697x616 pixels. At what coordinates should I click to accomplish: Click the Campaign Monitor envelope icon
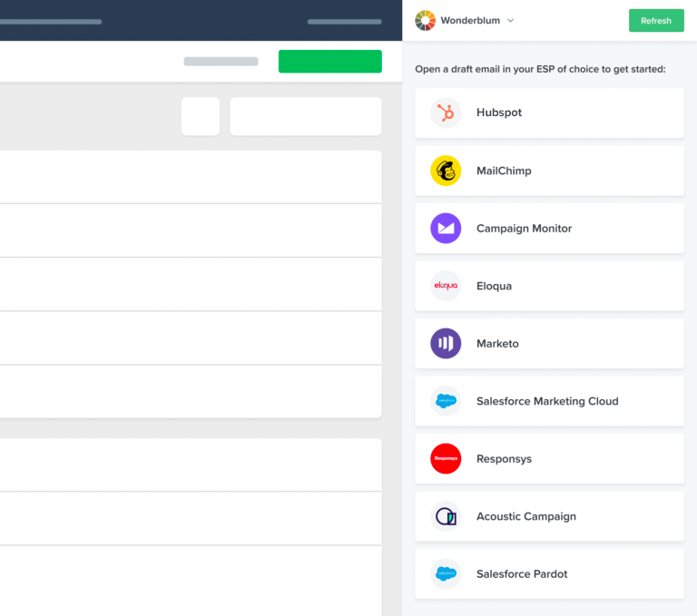[446, 229]
